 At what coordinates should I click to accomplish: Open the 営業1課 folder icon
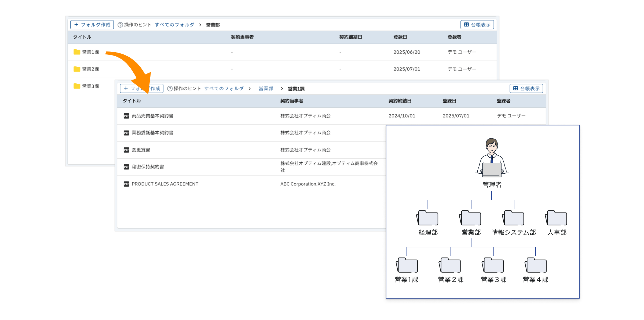tap(77, 52)
